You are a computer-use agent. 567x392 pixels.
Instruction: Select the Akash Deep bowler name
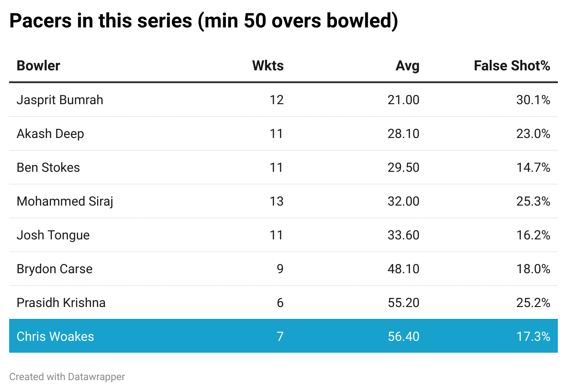coord(50,133)
